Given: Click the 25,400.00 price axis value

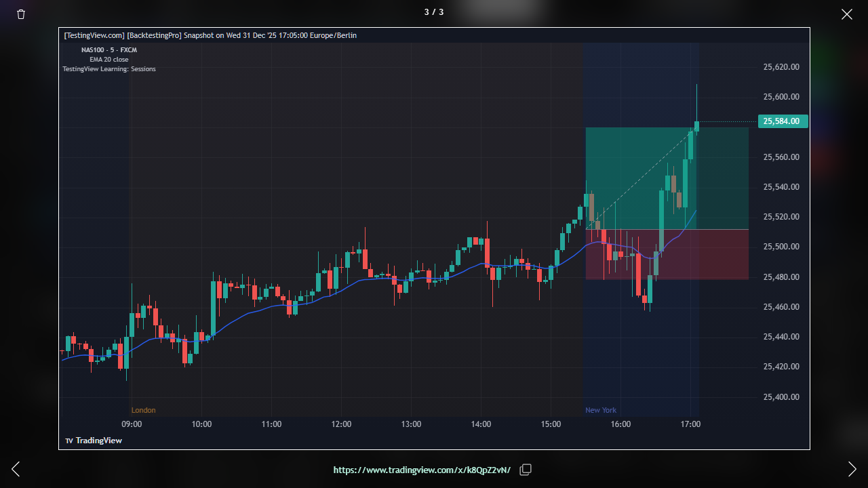Looking at the screenshot, I should [781, 397].
